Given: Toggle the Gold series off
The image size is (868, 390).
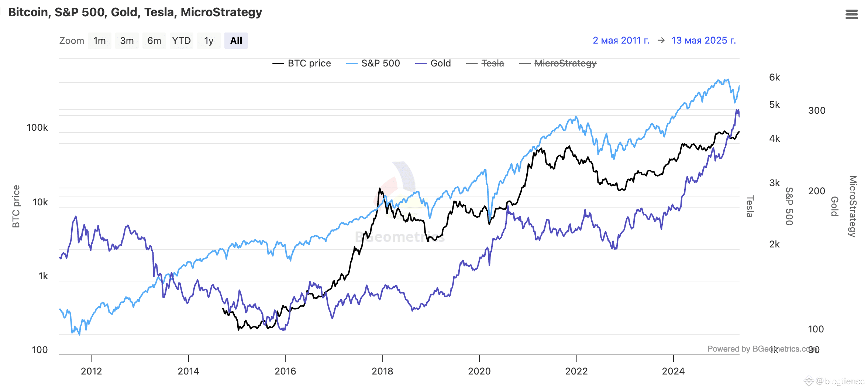Looking at the screenshot, I should (440, 63).
